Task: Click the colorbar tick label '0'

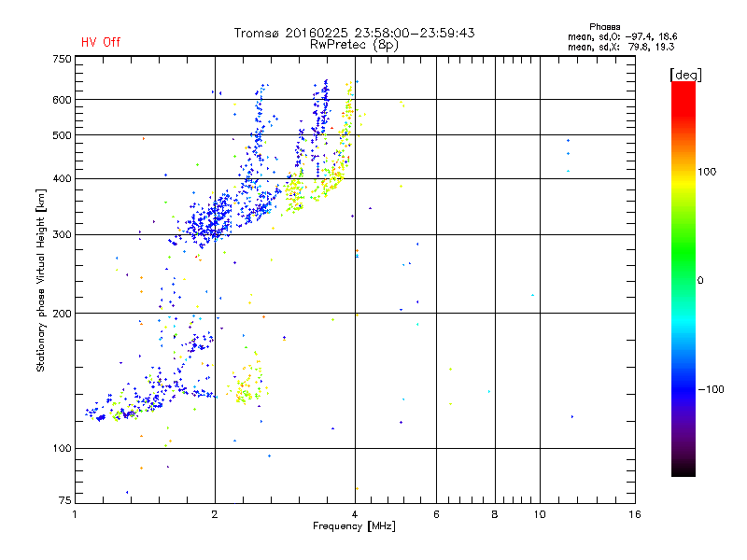Action: [x=700, y=281]
